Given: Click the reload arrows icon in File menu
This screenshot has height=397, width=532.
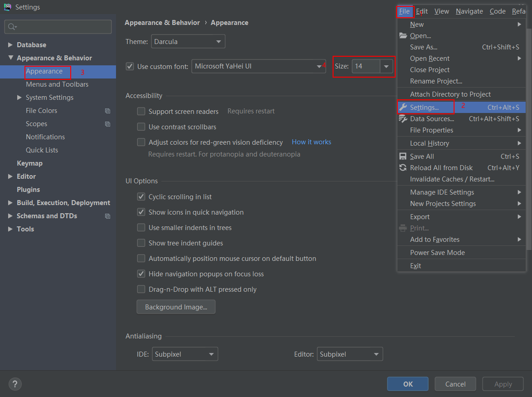Looking at the screenshot, I should (x=403, y=168).
